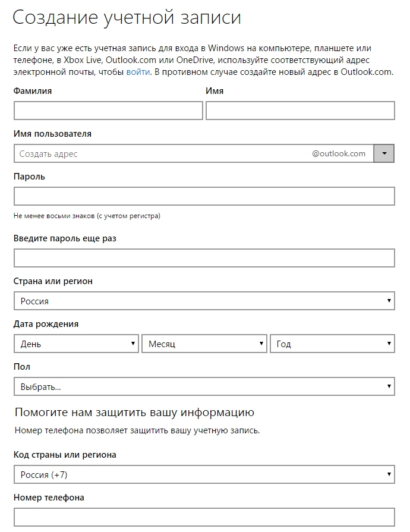The height and width of the screenshot is (532, 410).
Task: Open the @outlook.com domain dropdown arrow
Action: coord(384,154)
